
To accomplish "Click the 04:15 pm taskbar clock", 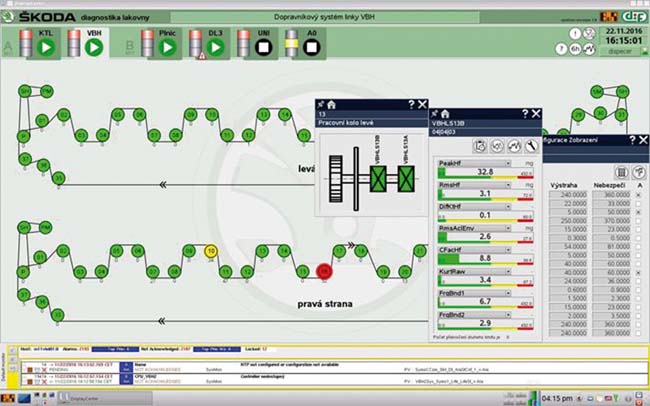I will [x=557, y=399].
